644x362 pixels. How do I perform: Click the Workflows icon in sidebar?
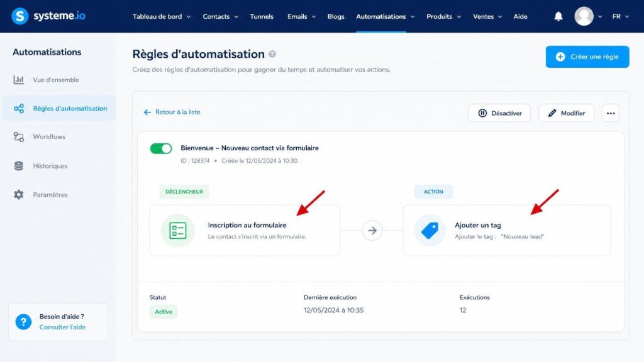(18, 136)
